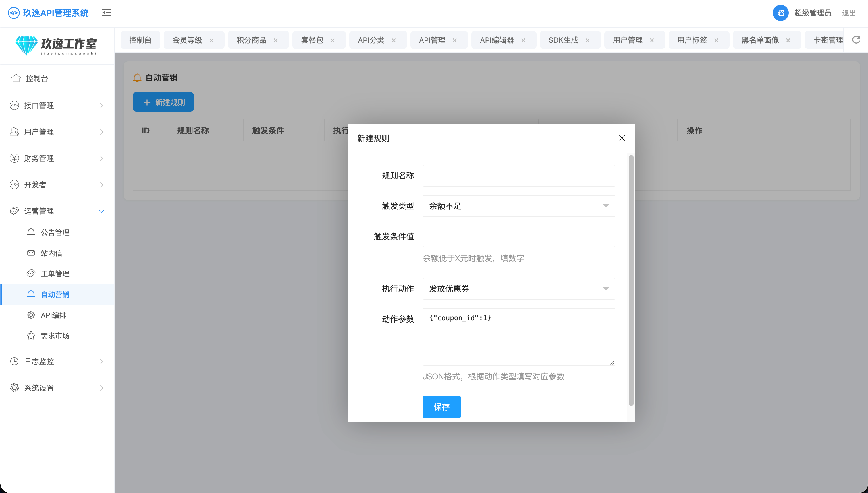This screenshot has width=868, height=493.
Task: Click the 退出 logout link
Action: click(x=849, y=13)
